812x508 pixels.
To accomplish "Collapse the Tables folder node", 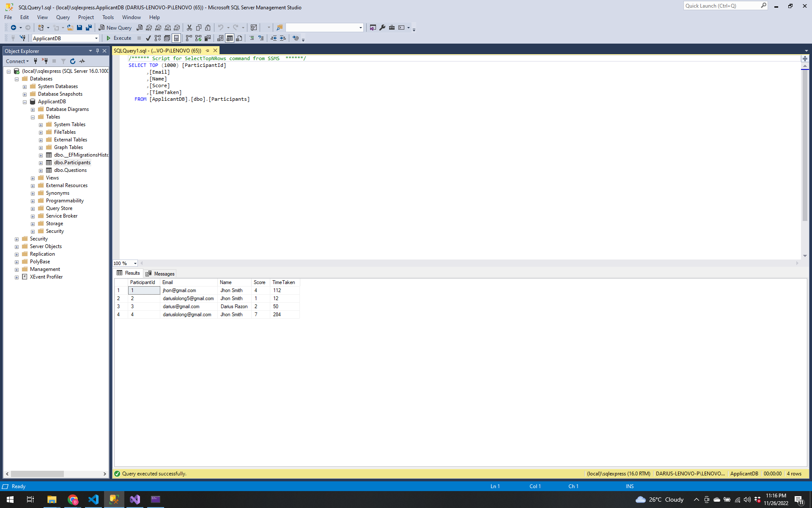I will click(33, 117).
